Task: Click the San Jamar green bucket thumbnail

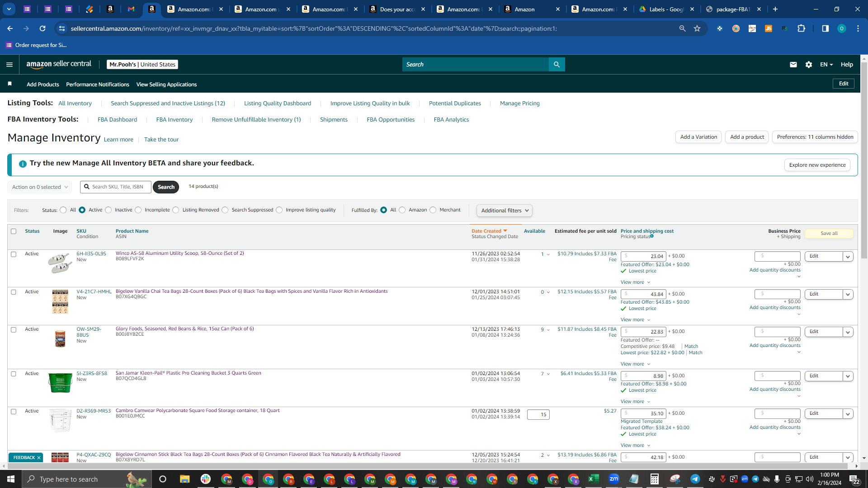Action: (60, 383)
